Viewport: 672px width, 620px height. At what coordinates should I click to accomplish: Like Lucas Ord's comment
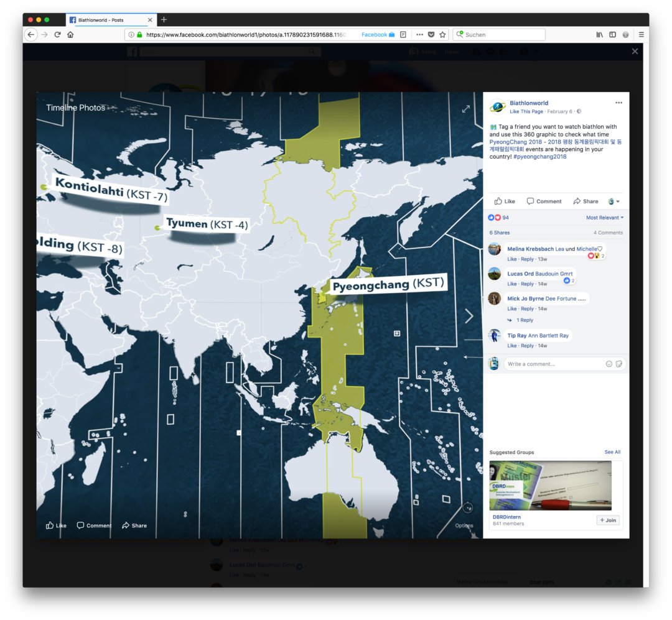pos(511,284)
